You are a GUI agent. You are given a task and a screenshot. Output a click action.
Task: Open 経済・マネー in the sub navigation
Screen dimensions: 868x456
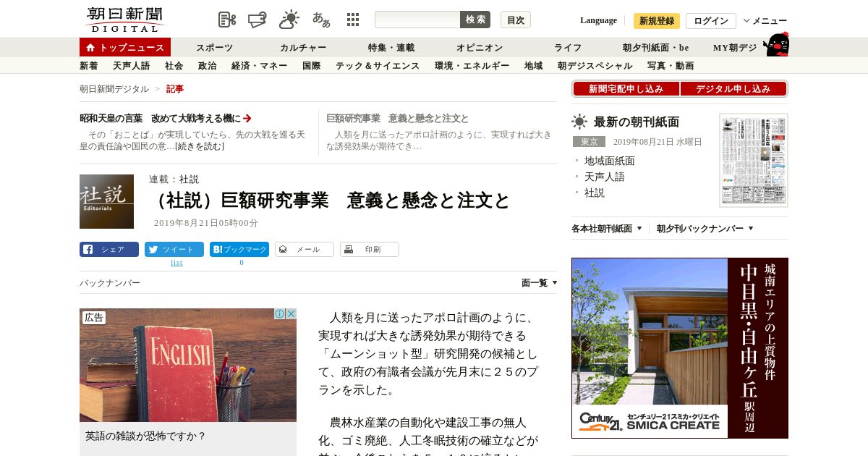[260, 66]
